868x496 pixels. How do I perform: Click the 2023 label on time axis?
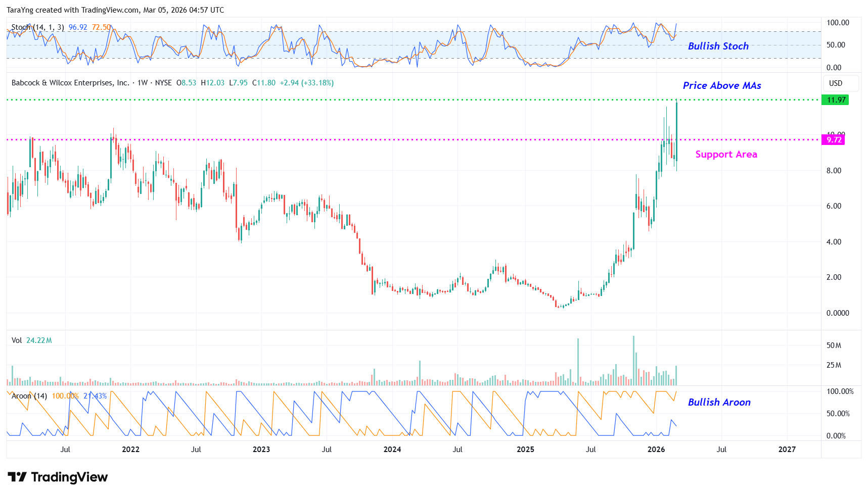(261, 450)
